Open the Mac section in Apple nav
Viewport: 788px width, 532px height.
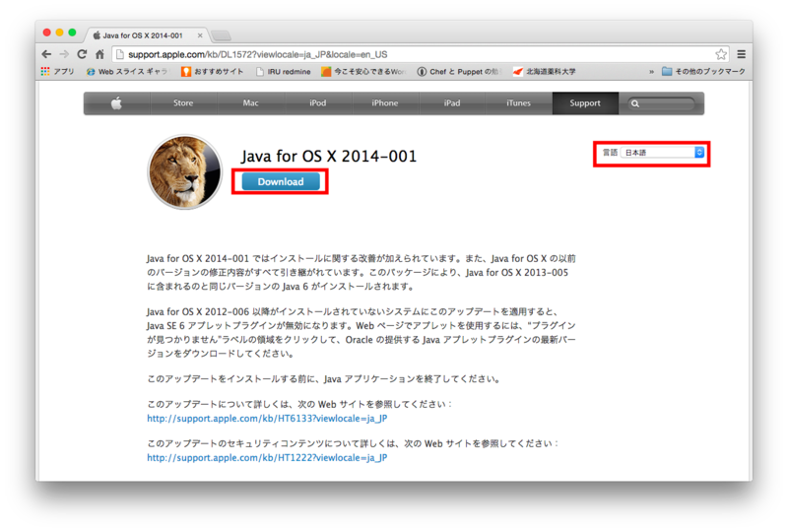[x=250, y=103]
